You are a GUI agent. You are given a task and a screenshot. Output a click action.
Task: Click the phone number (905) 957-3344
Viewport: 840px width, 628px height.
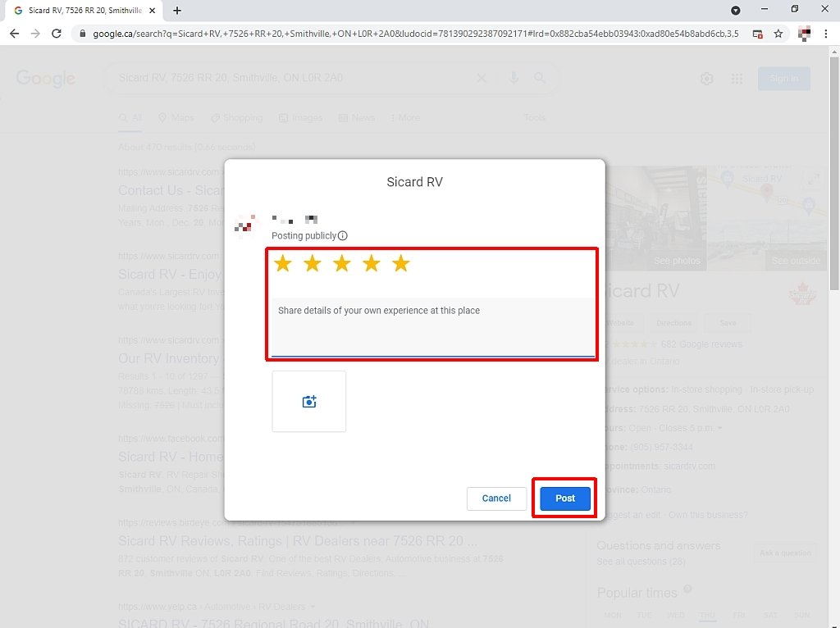coord(662,447)
